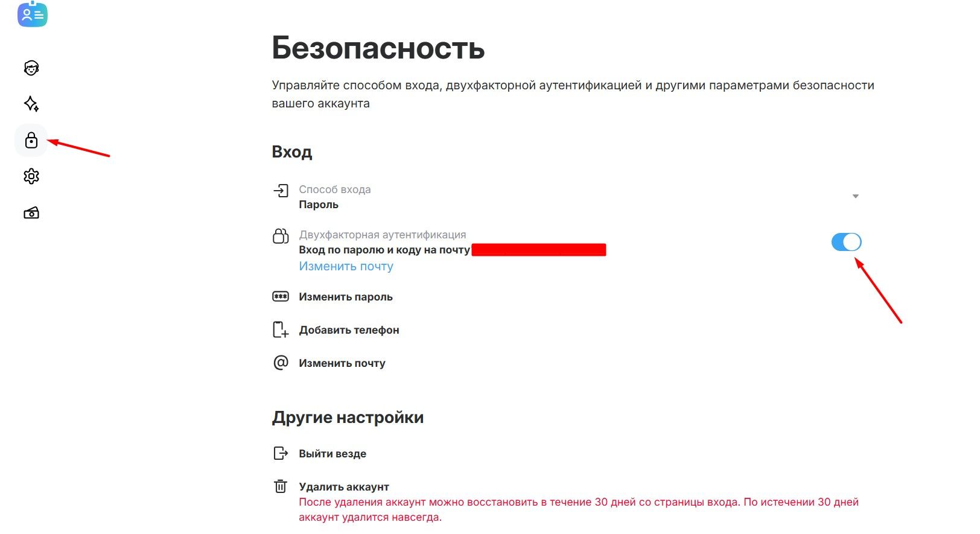The width and height of the screenshot is (980, 534).
Task: Click the blue 'Изменить почту' link
Action: (x=346, y=266)
